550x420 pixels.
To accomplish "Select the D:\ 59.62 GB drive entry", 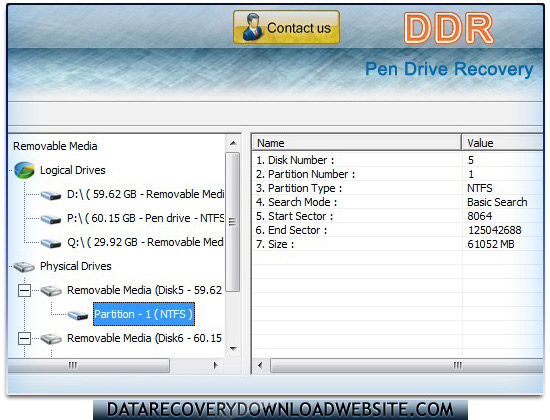I will (146, 194).
